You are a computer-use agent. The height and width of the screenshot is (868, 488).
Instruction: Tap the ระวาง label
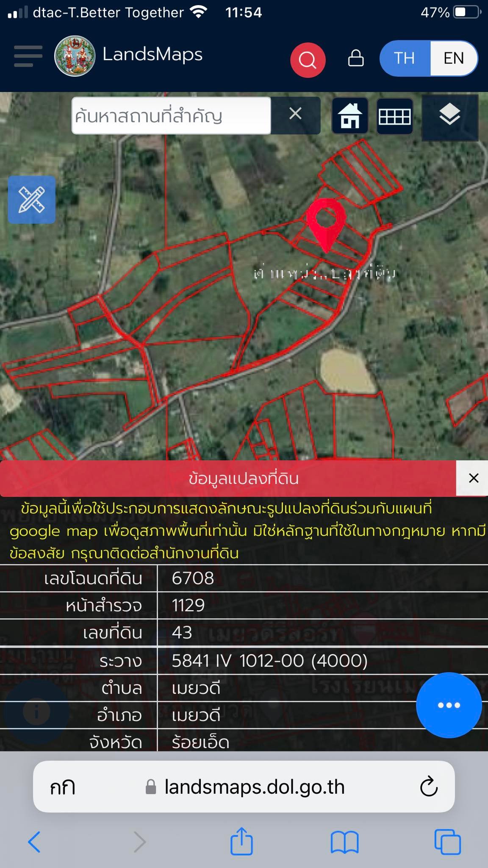pos(121,661)
